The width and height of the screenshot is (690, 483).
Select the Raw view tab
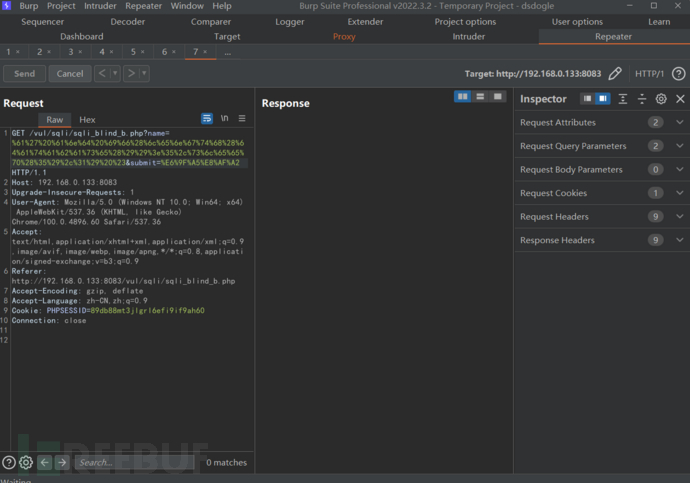point(55,120)
